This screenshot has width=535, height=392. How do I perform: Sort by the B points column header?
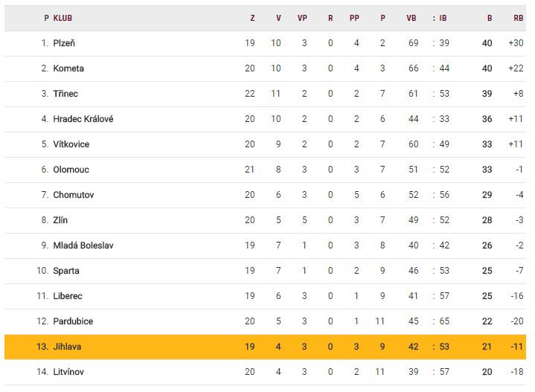(x=490, y=18)
